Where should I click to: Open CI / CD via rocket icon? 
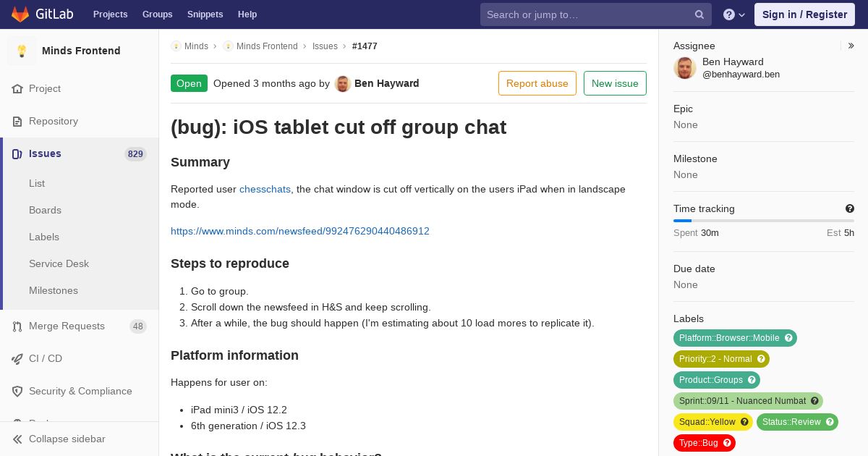(x=17, y=358)
